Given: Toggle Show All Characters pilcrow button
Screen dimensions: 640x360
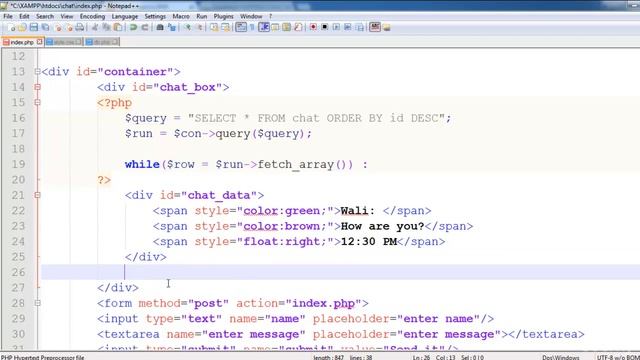Looking at the screenshot, I should (252, 27).
